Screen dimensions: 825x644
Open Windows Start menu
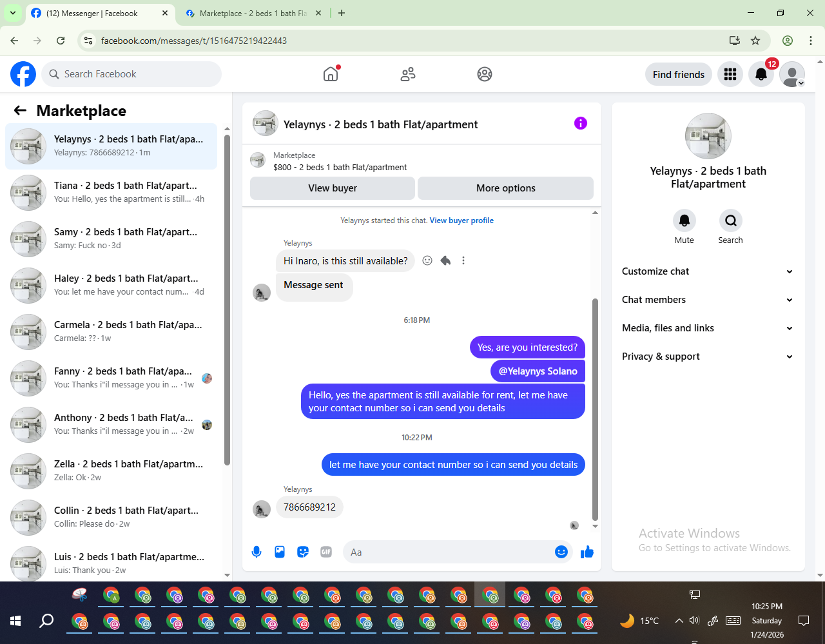click(15, 621)
